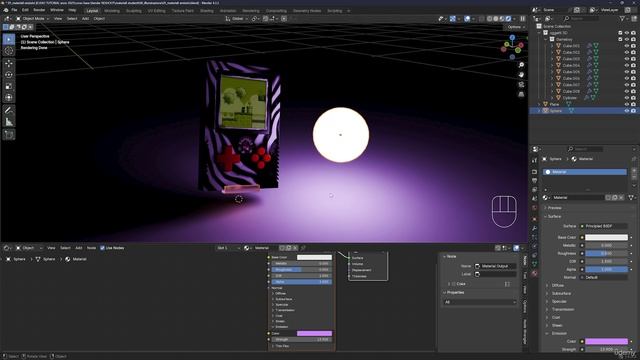This screenshot has width=640, height=360.
Task: Click the outliner filter funnel icon
Action: pos(622,19)
